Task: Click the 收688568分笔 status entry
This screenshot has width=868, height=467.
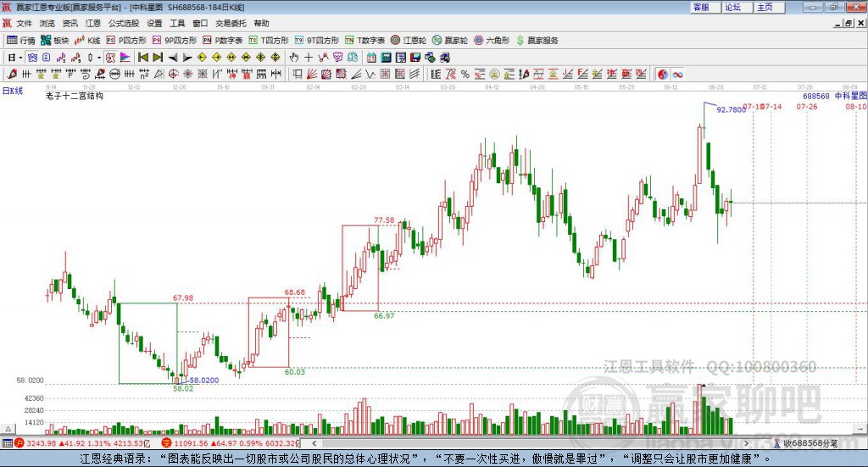Action: [x=805, y=443]
